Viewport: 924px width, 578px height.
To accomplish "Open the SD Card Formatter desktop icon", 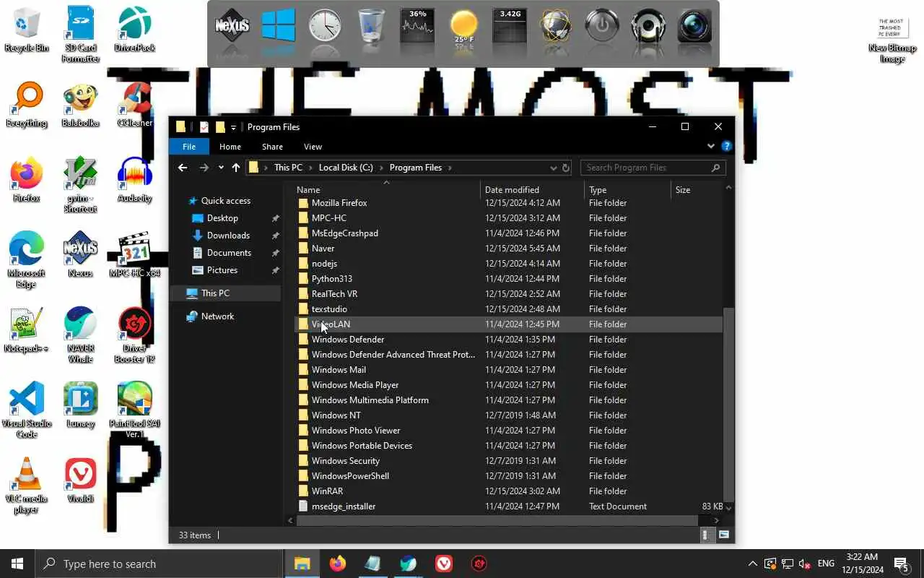I will coord(80,34).
